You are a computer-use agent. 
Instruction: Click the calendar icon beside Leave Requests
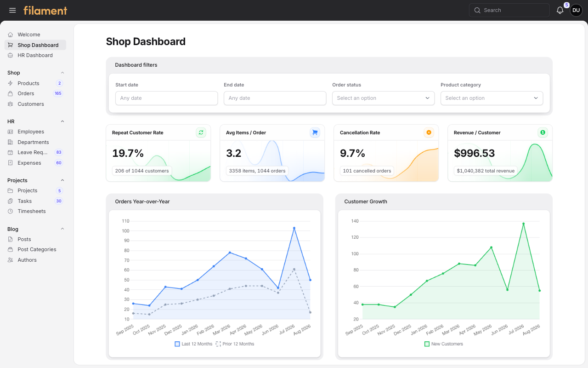(11, 152)
